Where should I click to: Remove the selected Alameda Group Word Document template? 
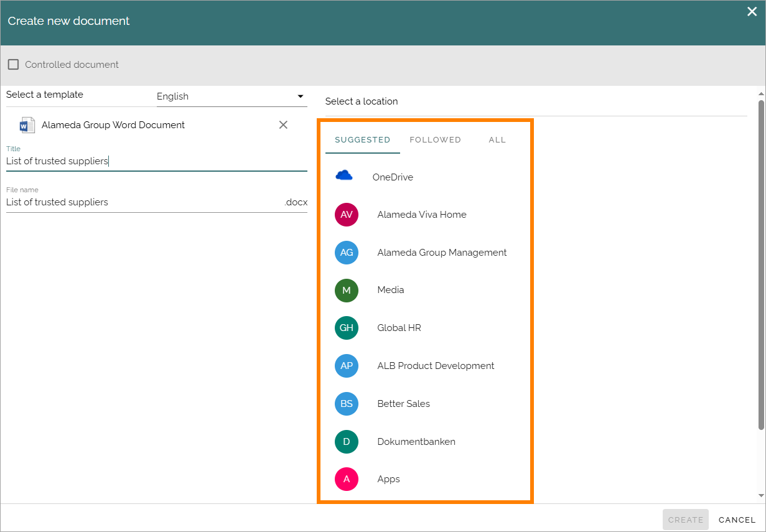[283, 125]
